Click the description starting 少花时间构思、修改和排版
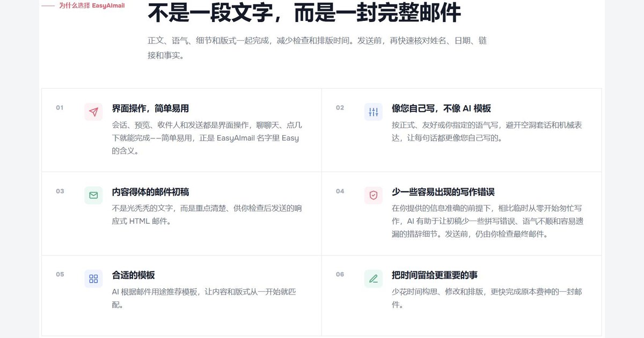The width and height of the screenshot is (644, 338). pyautogui.click(x=487, y=298)
